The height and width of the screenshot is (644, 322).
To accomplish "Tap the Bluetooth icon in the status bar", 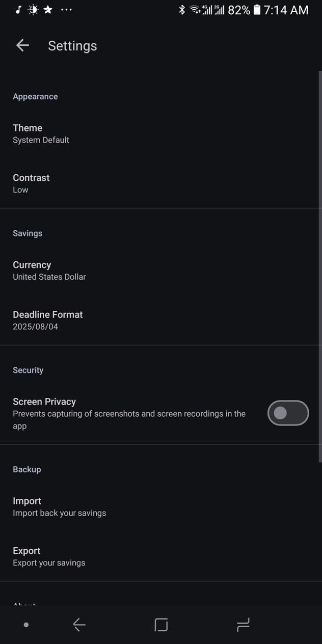I will (x=182, y=10).
